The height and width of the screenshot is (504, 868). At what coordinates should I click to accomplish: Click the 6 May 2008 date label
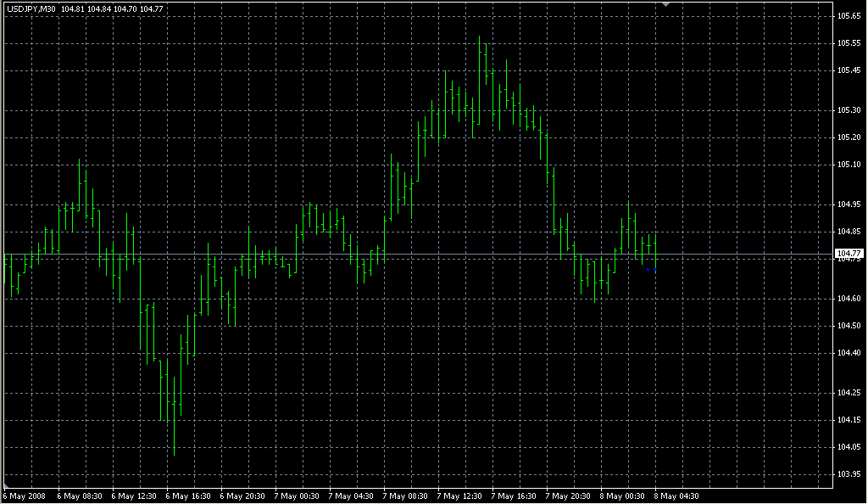point(25,496)
